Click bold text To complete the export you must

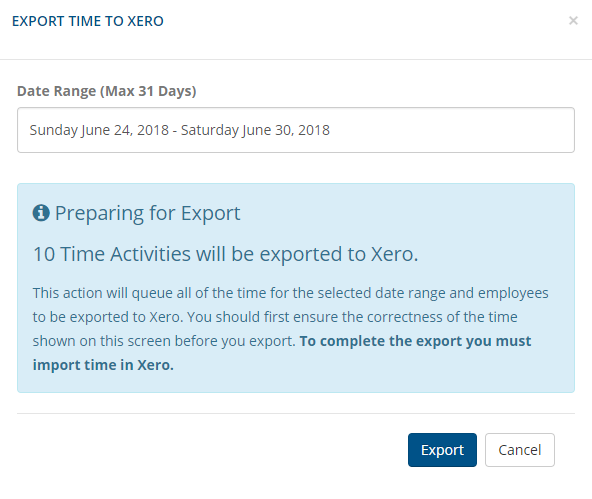point(415,341)
